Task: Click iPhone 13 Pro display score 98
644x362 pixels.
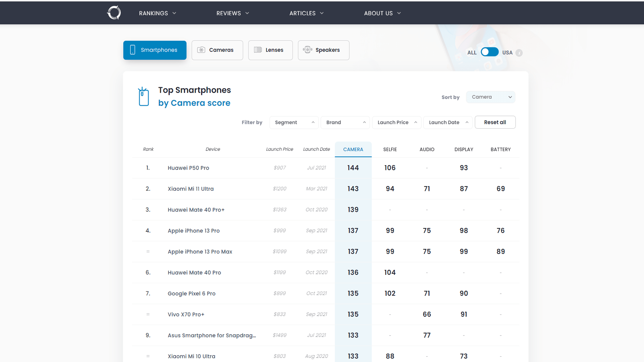Action: 464,231
